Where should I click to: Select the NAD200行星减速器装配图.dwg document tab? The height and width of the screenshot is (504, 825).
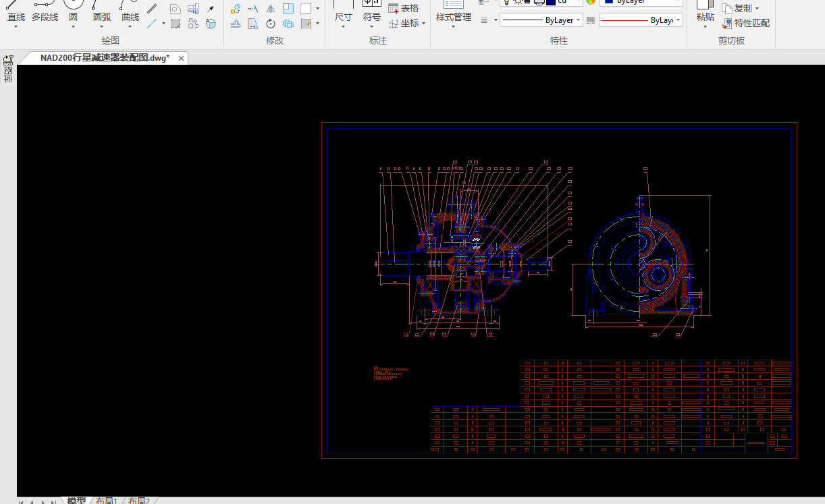pos(104,58)
